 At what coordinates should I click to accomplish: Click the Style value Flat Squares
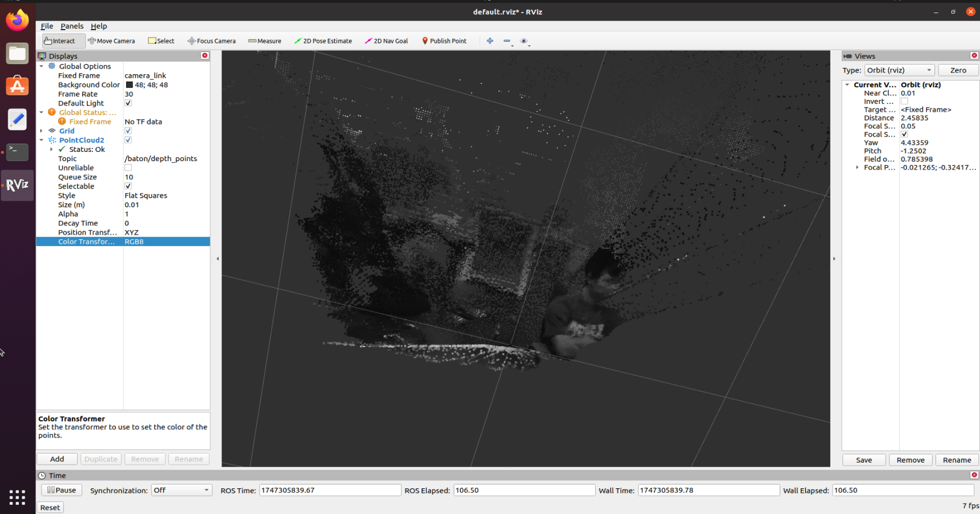(146, 195)
